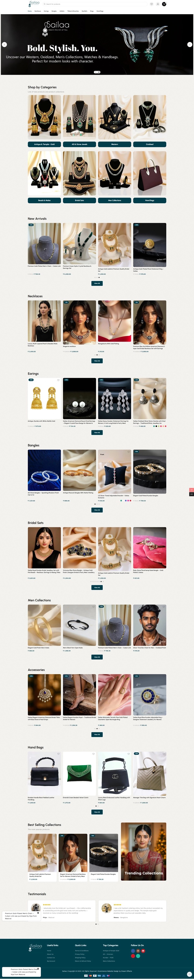This screenshot has height=980, width=194.
Task: Open the Bridal Sets category button
Action: tap(79, 200)
